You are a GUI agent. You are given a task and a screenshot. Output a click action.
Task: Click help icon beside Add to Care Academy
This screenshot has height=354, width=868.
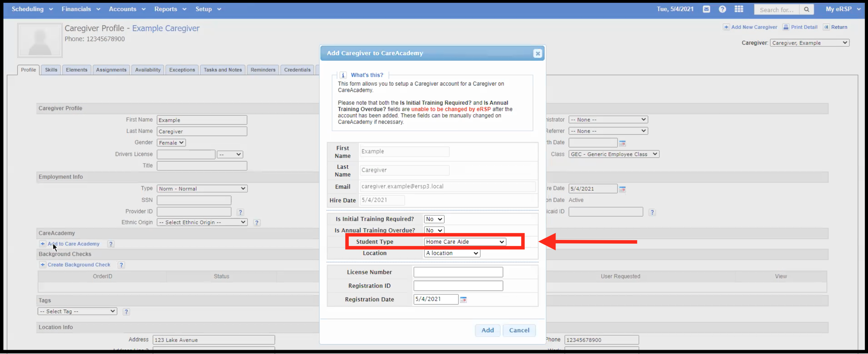[x=110, y=244]
